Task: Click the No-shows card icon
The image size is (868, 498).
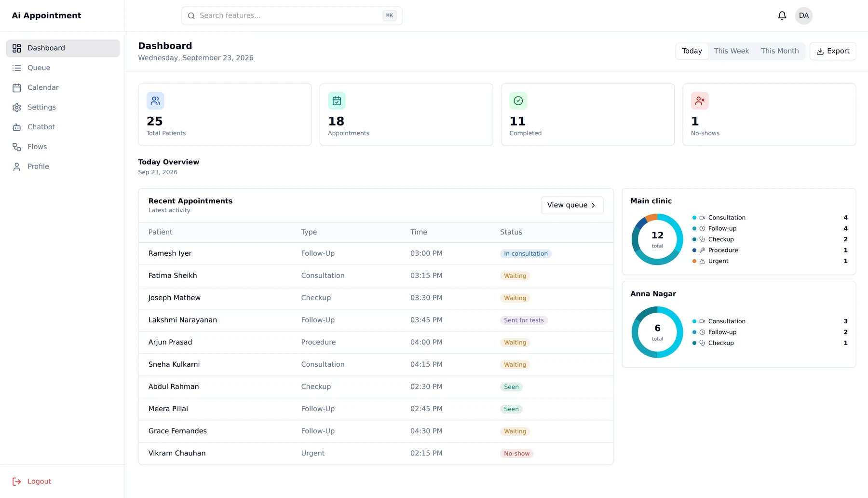Action: 700,101
